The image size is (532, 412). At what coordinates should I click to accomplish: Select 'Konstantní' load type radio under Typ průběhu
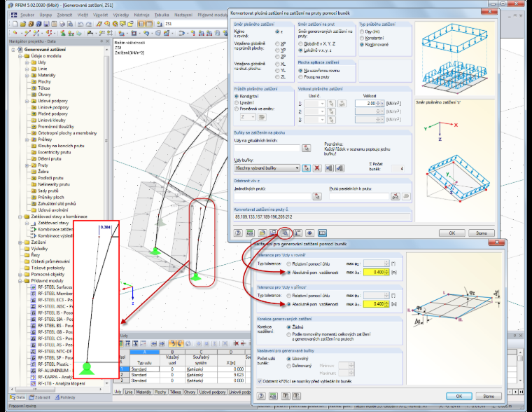click(362, 38)
